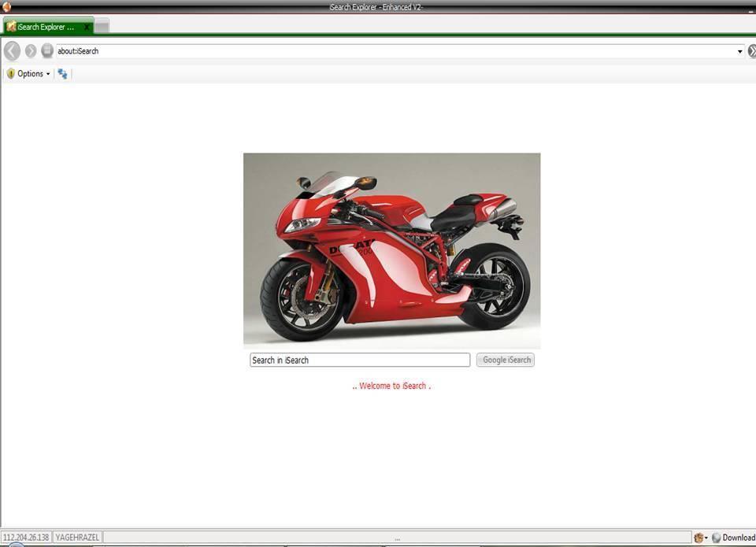Focus the about:iSearch address field

[x=396, y=51]
